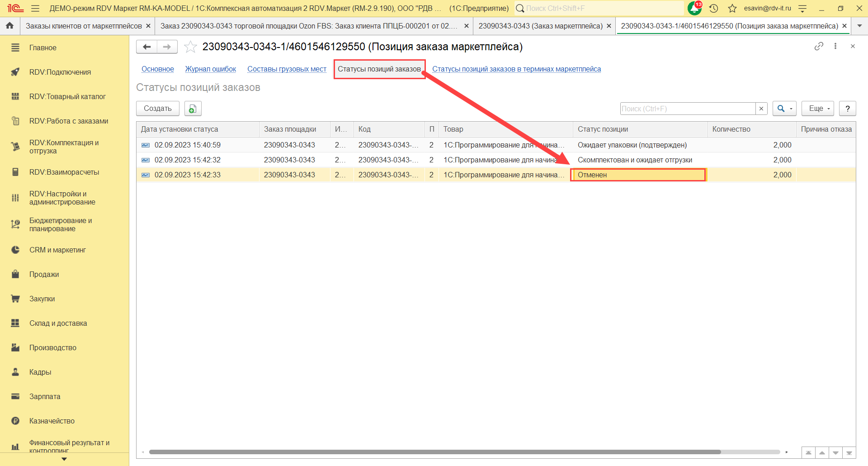Switch to Заказы клиентов от маркетплейсов tab

84,26
